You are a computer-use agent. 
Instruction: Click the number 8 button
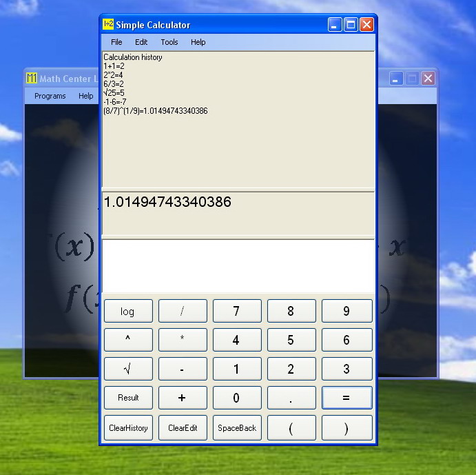click(291, 311)
